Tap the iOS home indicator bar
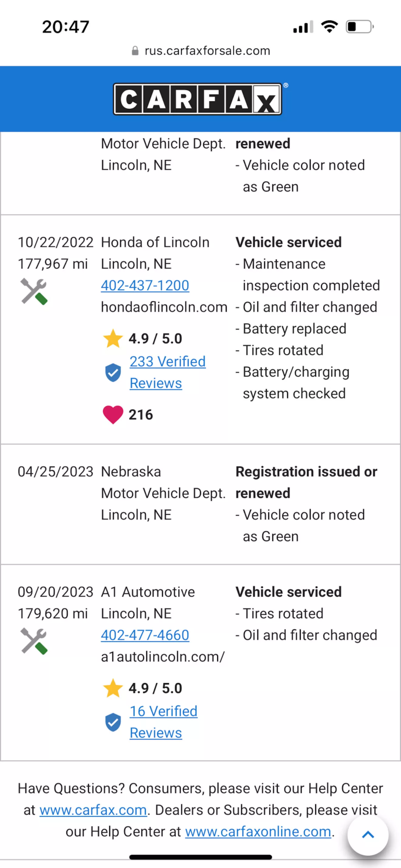Image resolution: width=401 pixels, height=868 pixels. click(x=200, y=857)
